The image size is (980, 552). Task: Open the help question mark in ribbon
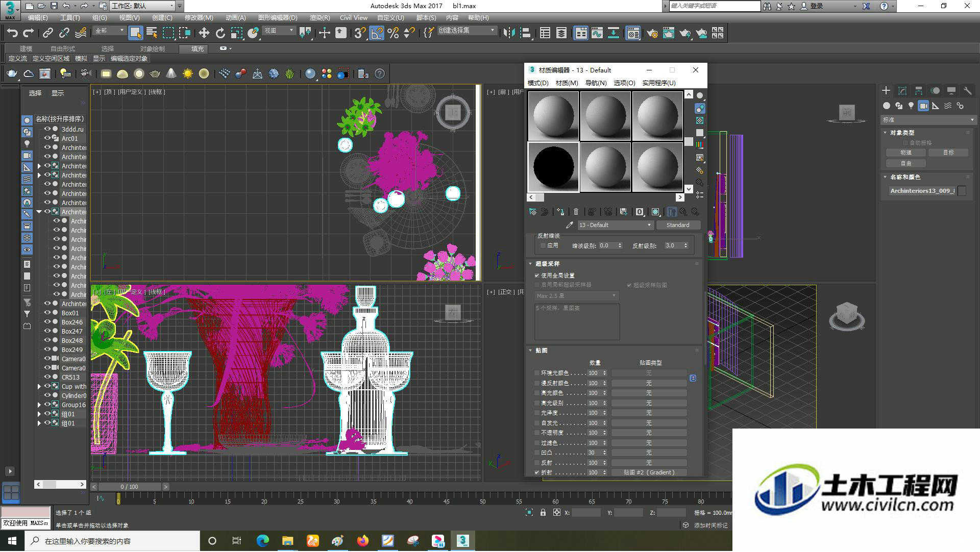click(380, 74)
